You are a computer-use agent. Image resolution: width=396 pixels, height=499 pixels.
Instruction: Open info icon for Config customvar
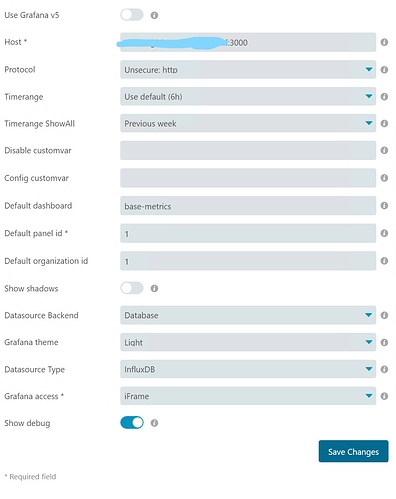tap(384, 178)
